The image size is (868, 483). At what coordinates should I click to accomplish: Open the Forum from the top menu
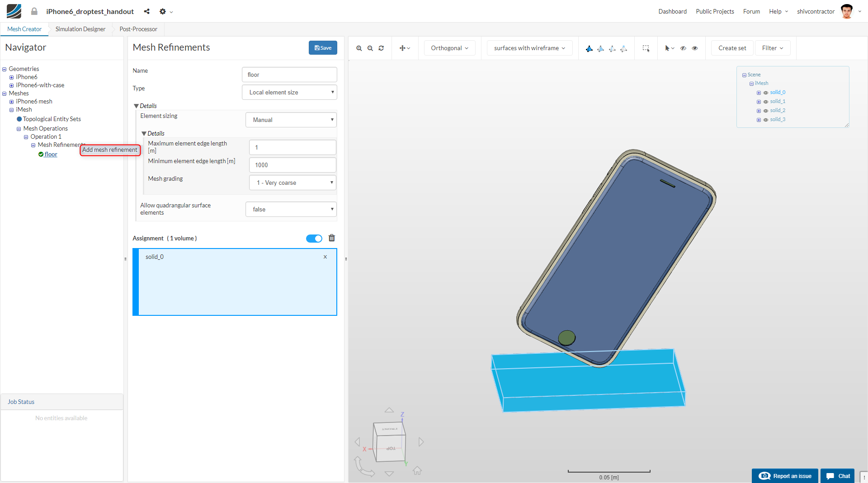(751, 11)
